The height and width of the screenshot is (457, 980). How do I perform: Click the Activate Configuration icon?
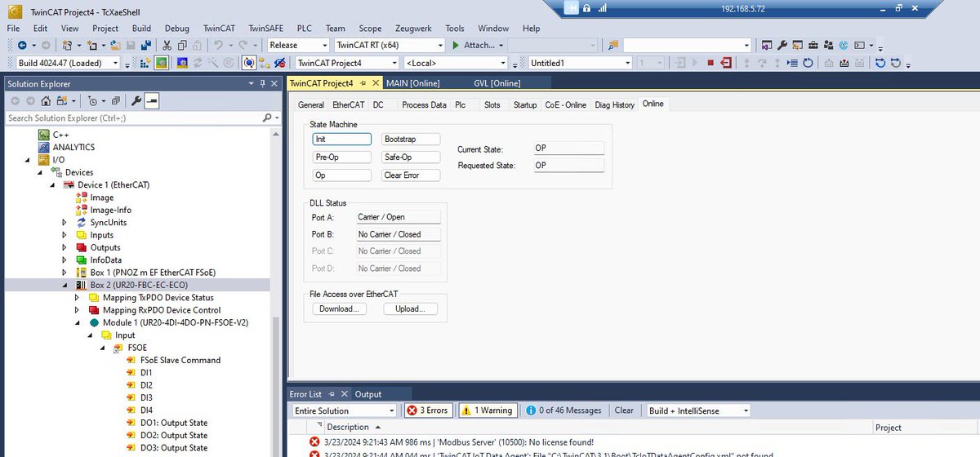coord(145,63)
